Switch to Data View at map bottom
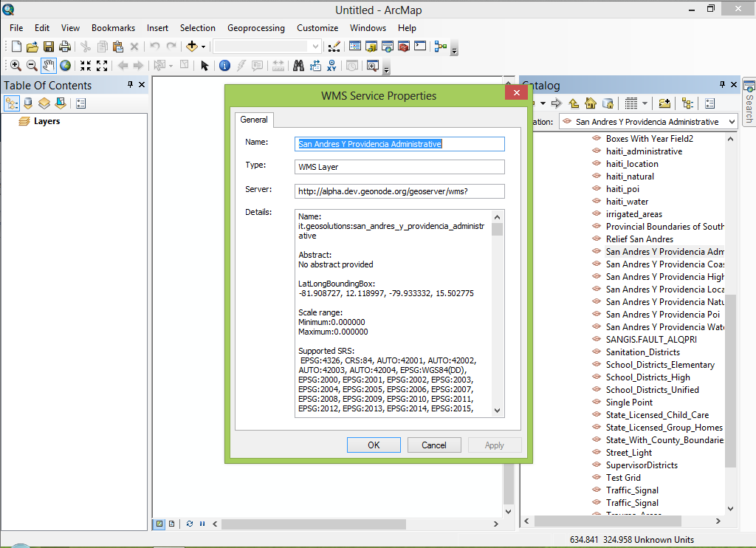This screenshot has height=548, width=756. click(159, 524)
